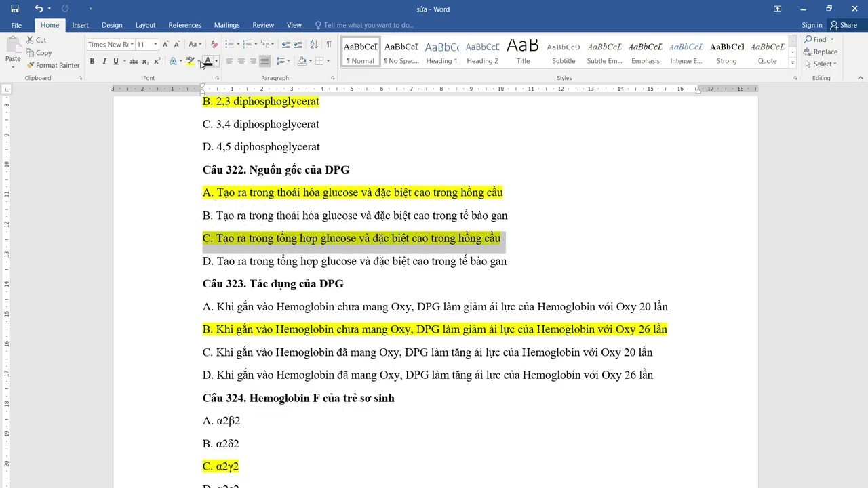Switch to the Review tab

(263, 25)
